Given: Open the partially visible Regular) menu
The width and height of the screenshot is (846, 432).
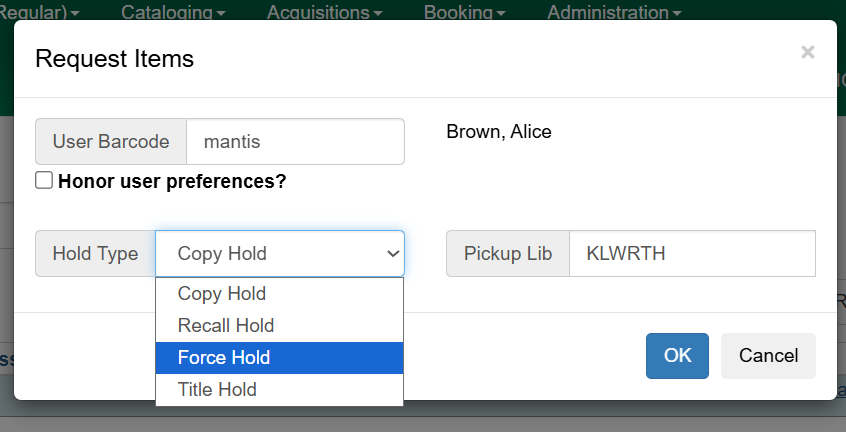Looking at the screenshot, I should click(x=40, y=13).
